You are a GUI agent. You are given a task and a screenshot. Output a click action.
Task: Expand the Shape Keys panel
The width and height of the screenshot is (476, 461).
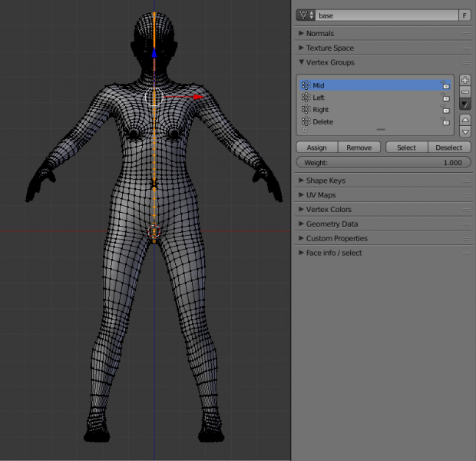[326, 181]
